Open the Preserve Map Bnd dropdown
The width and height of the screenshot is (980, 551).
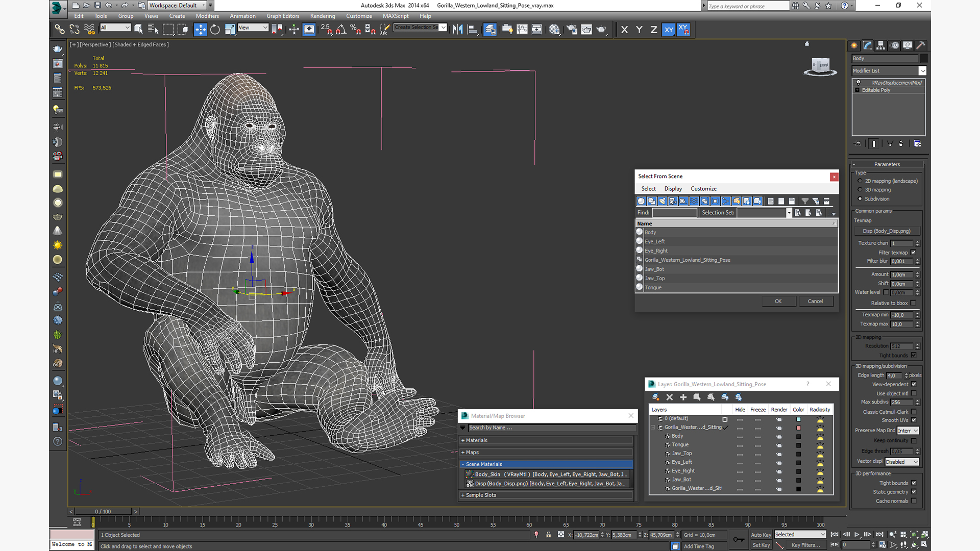908,431
